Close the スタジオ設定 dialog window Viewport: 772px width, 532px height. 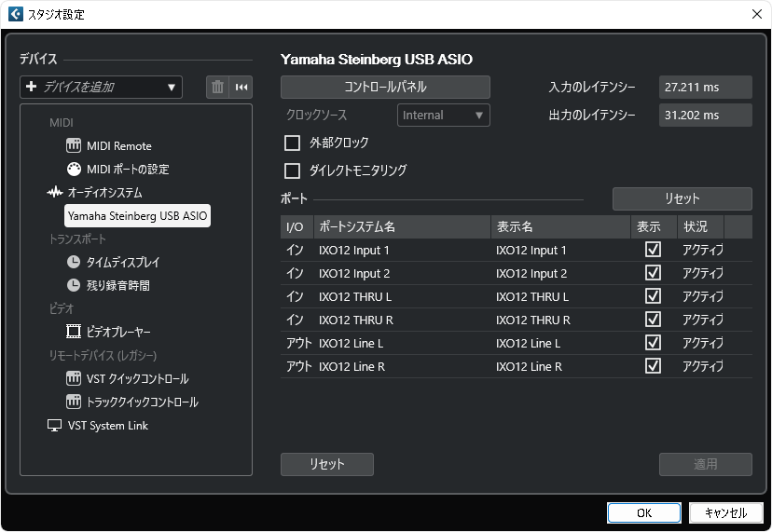tap(757, 14)
